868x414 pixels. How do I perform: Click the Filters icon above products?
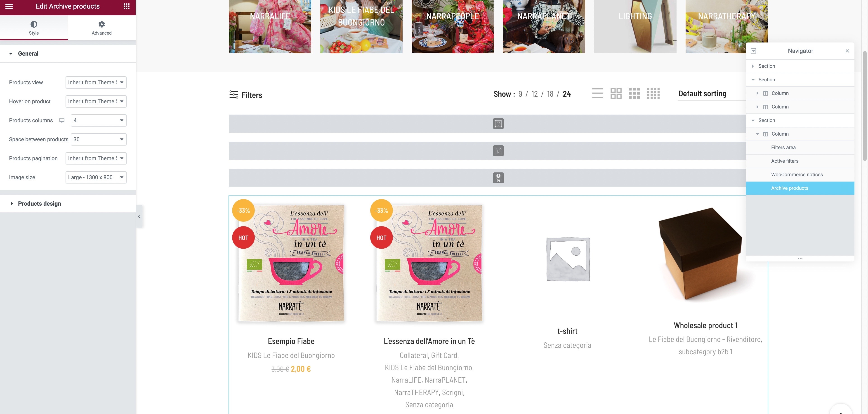234,95
